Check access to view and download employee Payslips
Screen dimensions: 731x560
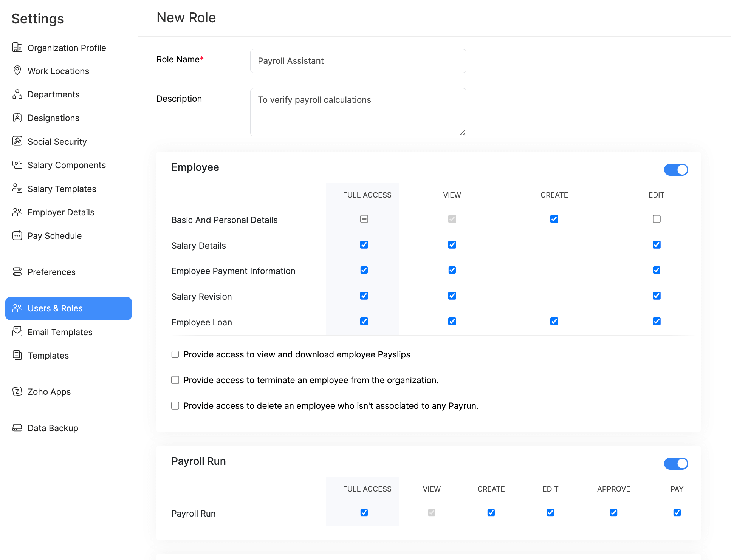175,354
